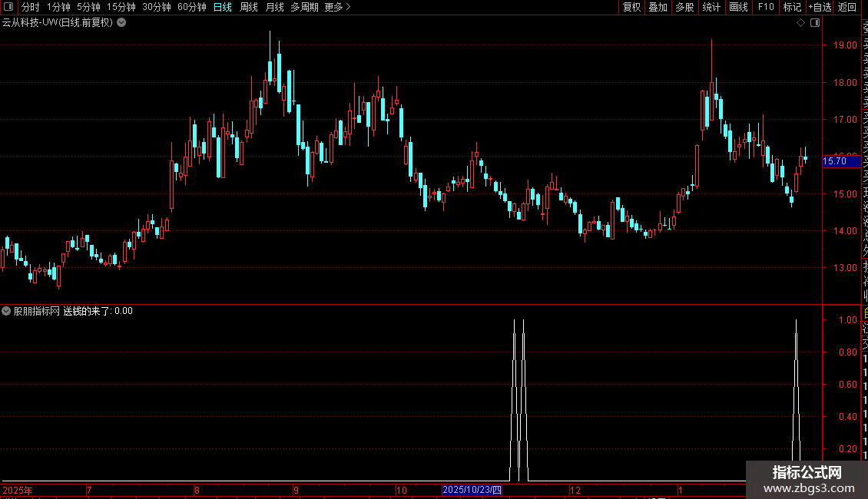Open the 多周期 multi-period view
Screen dimensions: 868x499
coord(304,7)
